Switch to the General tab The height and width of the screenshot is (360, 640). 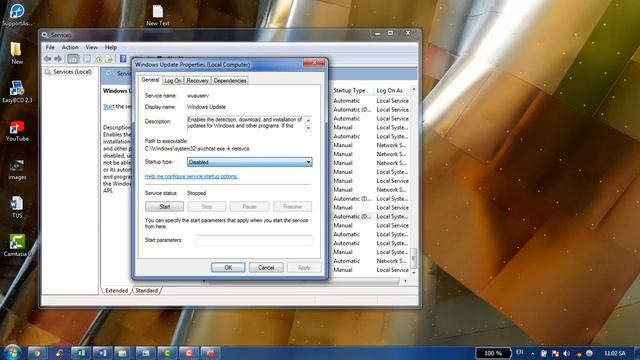click(x=150, y=80)
